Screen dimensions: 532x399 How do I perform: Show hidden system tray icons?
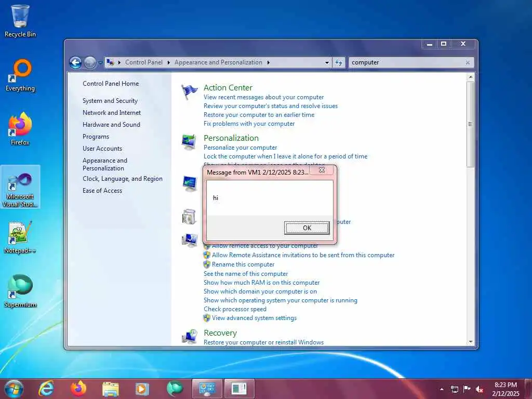(442, 389)
